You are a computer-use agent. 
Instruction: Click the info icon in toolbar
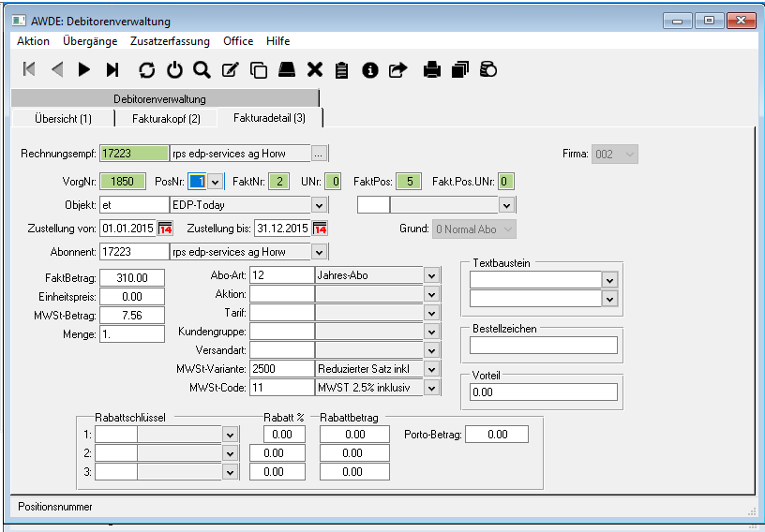(x=370, y=69)
